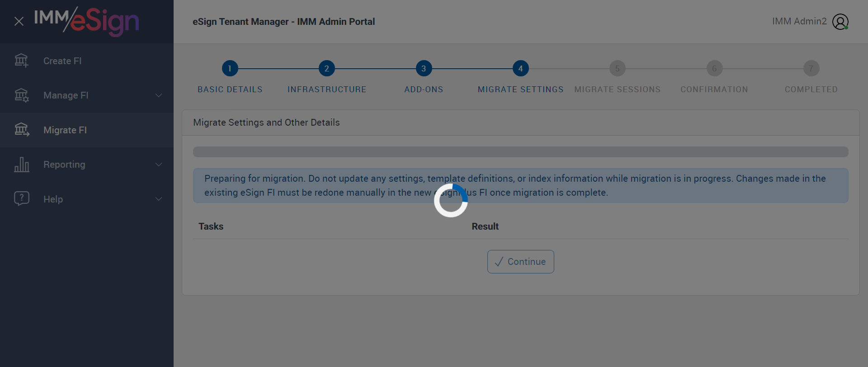Click the Create FI bank icon

click(x=21, y=61)
